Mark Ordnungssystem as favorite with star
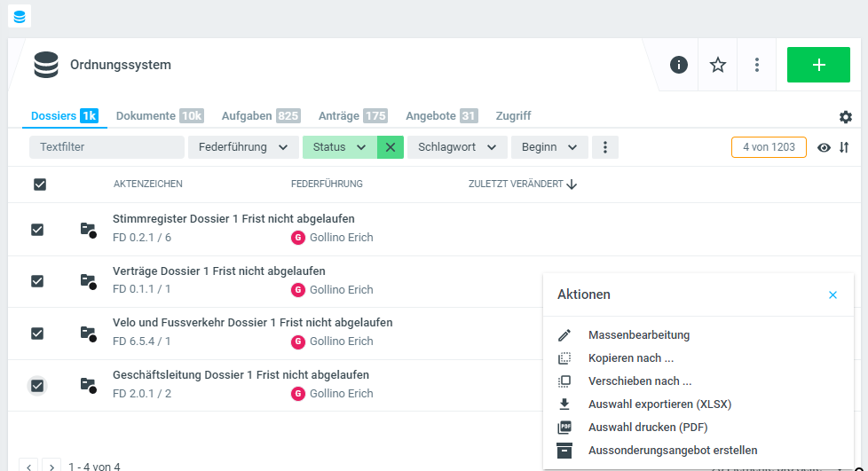Image resolution: width=868 pixels, height=471 pixels. [718, 65]
